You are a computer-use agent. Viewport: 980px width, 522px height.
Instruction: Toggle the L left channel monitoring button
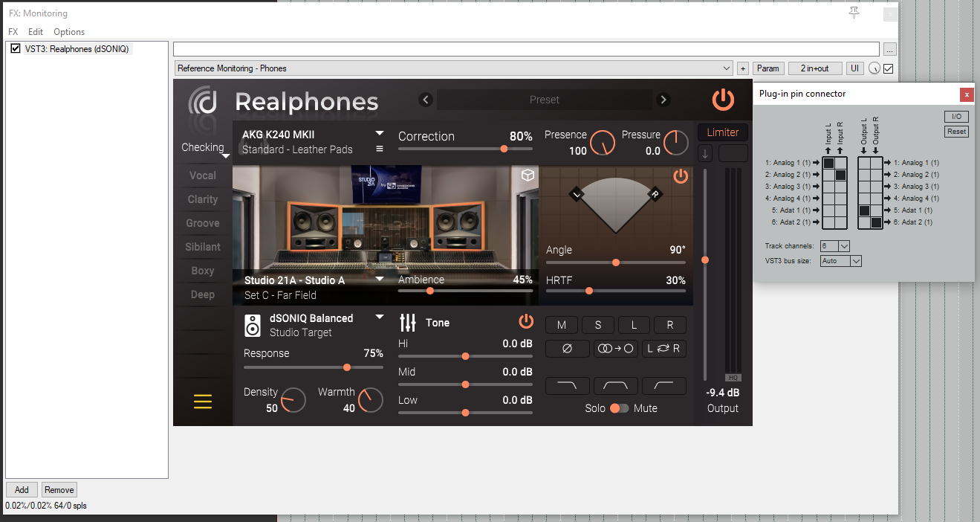(x=634, y=325)
